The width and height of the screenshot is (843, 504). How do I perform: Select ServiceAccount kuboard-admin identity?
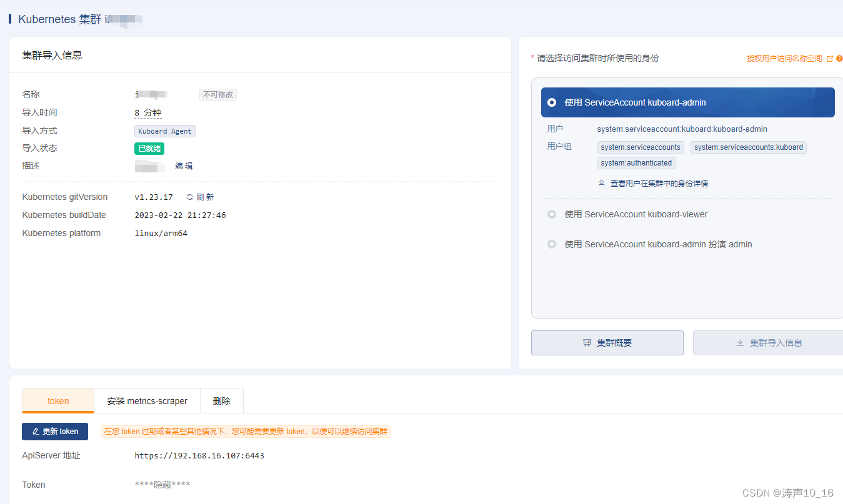tap(687, 102)
